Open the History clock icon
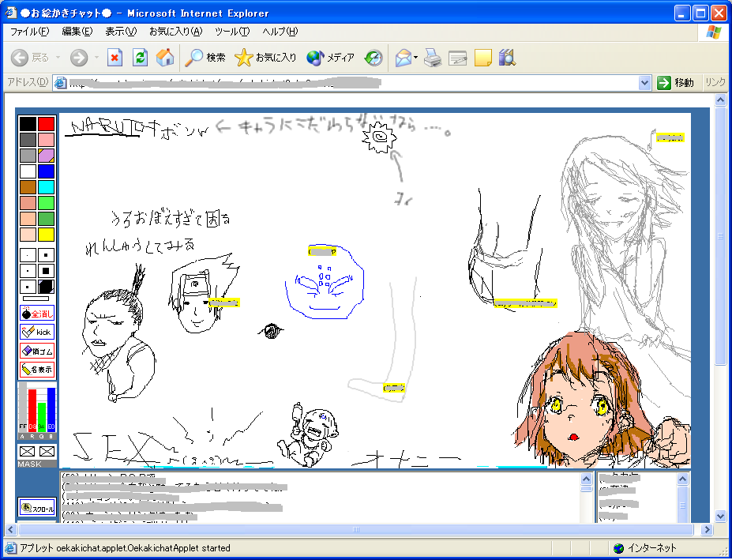The height and width of the screenshot is (560, 732). (x=374, y=58)
